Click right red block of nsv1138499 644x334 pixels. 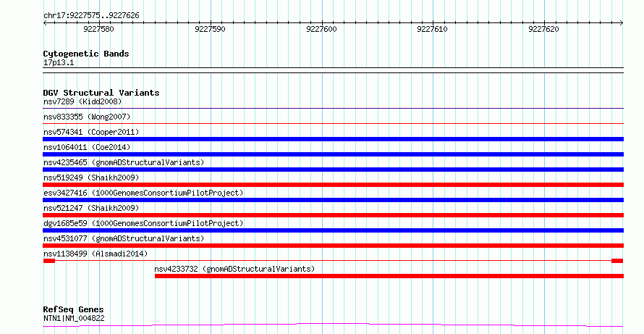(x=617, y=261)
